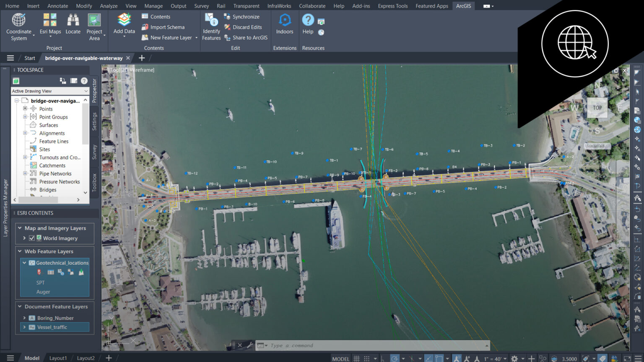
Task: Switch to the Layout1 tab
Action: 58,358
